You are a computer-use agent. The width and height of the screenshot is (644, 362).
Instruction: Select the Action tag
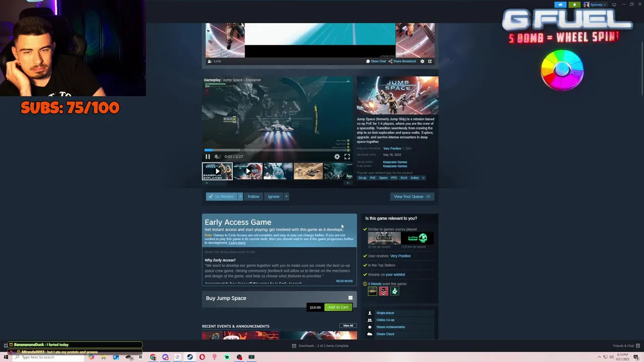point(415,177)
